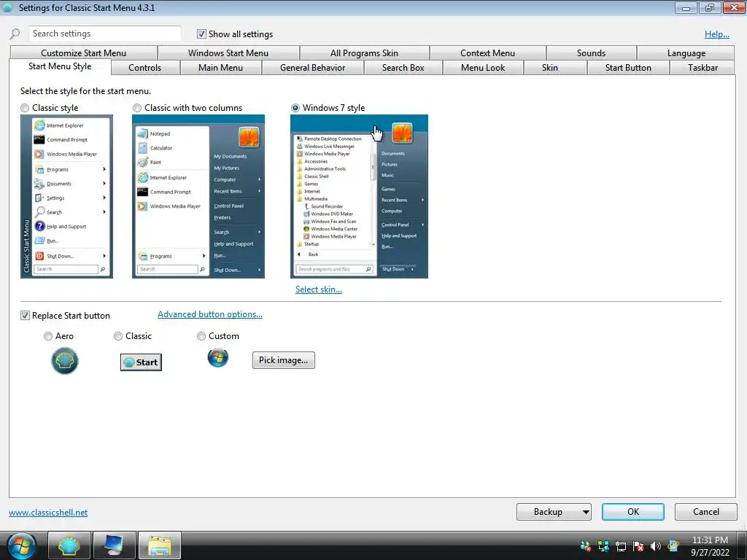Click the Aero shell start button image
Screen dimensions: 747x560
pos(65,361)
